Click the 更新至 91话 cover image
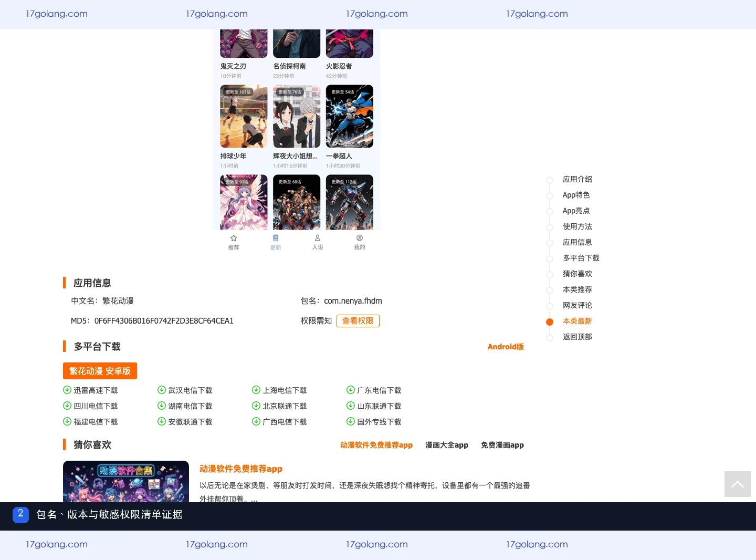This screenshot has height=560, width=756. click(x=244, y=202)
